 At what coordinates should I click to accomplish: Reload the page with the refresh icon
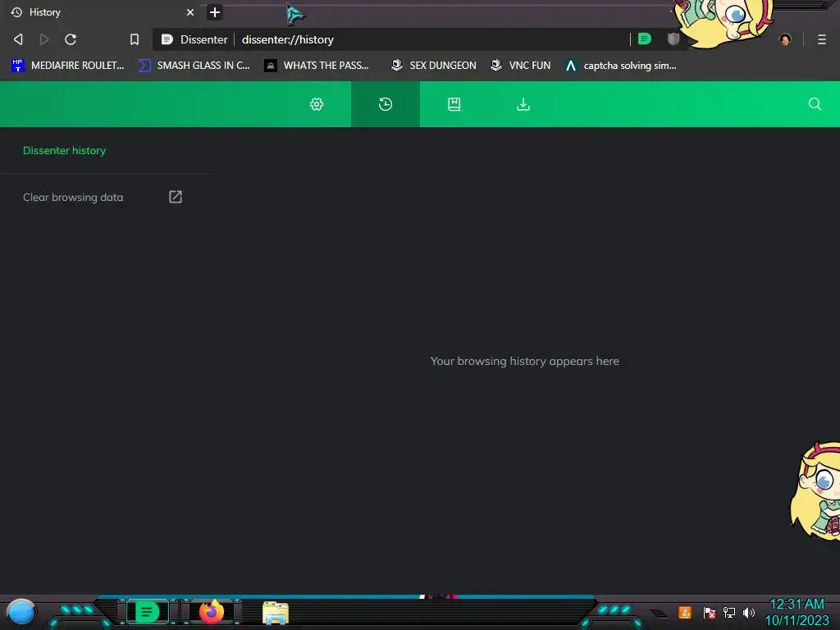[71, 39]
